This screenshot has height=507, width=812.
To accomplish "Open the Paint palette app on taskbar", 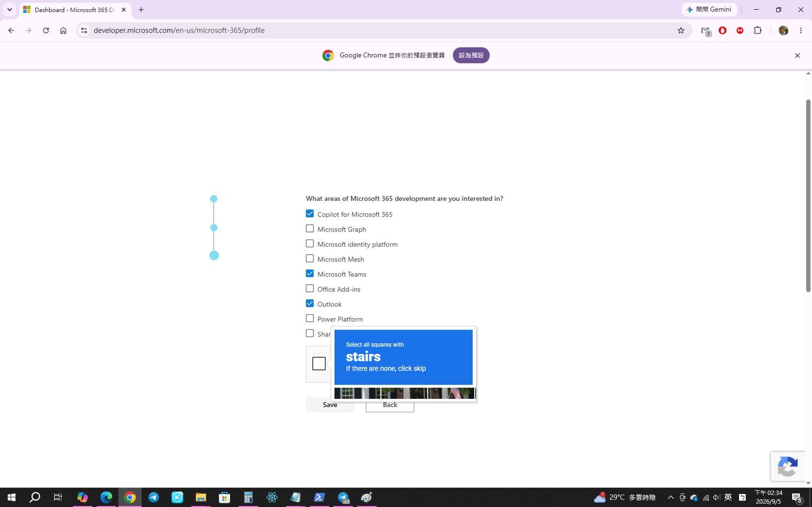I will coord(367,497).
